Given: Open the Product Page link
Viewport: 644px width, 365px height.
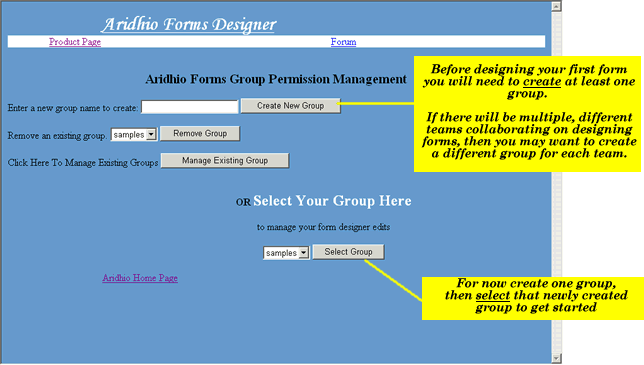Looking at the screenshot, I should [x=75, y=42].
